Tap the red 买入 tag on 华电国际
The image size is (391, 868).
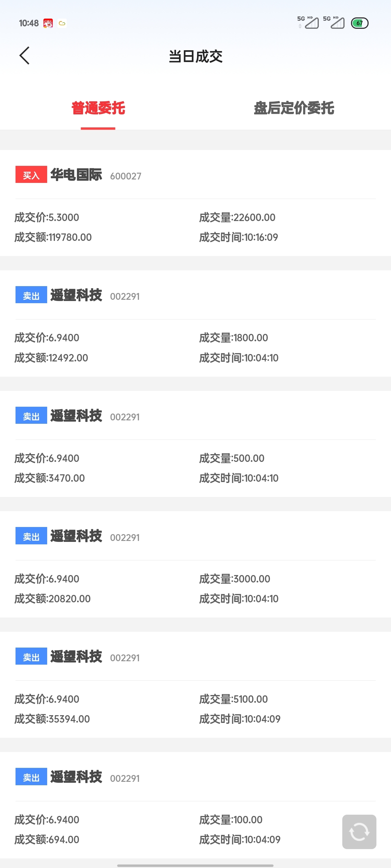[x=31, y=175]
